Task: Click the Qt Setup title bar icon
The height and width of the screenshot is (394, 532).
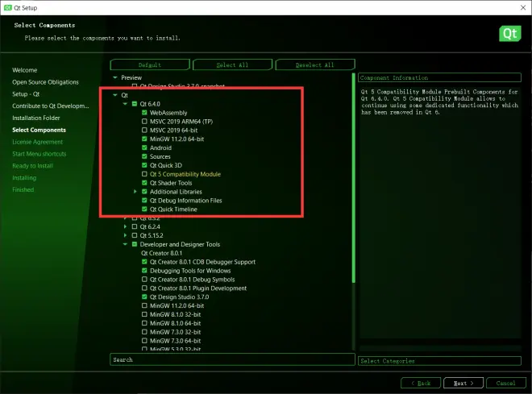Action: [x=8, y=8]
